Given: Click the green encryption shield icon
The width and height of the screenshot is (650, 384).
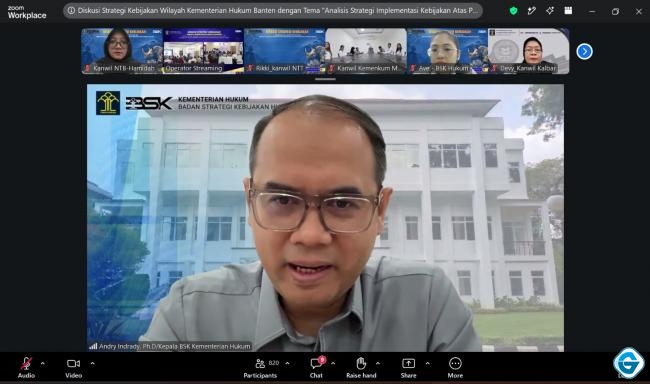Looking at the screenshot, I should point(513,11).
